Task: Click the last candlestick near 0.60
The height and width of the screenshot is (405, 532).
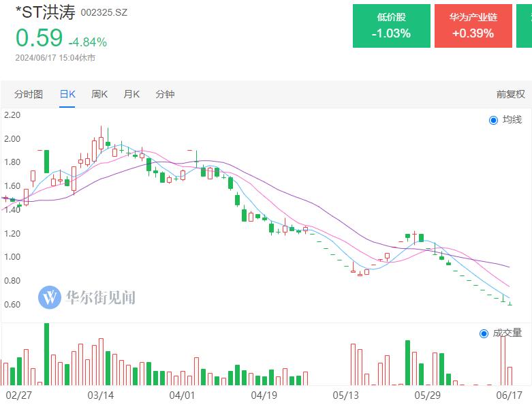Action: pos(510,303)
